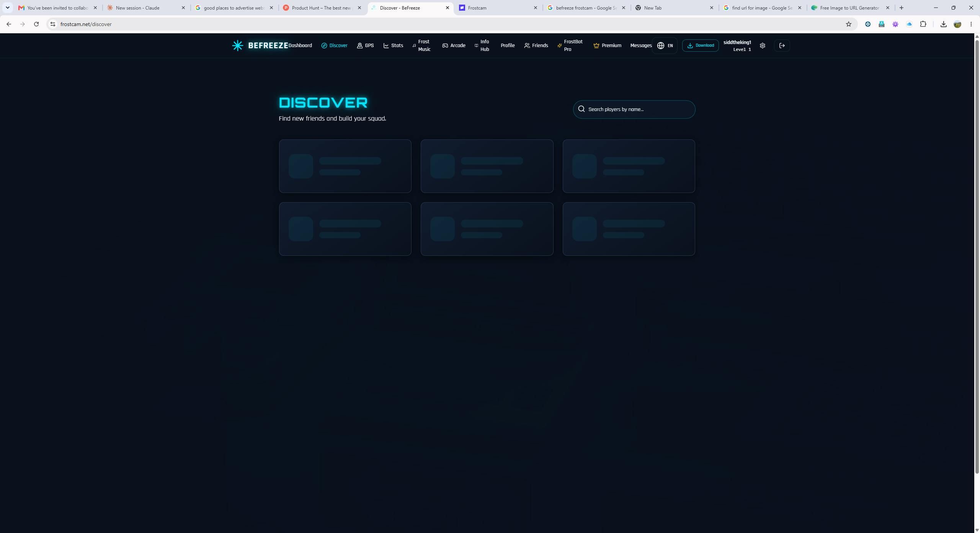Image resolution: width=980 pixels, height=533 pixels.
Task: Open Chrome downloads icon
Action: tap(943, 24)
